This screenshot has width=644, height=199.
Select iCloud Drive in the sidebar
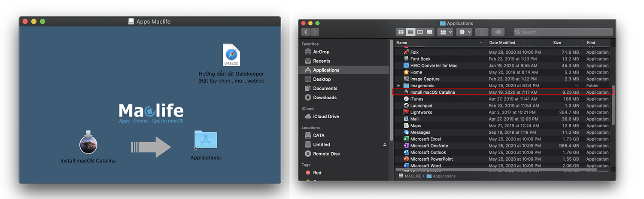(x=325, y=116)
